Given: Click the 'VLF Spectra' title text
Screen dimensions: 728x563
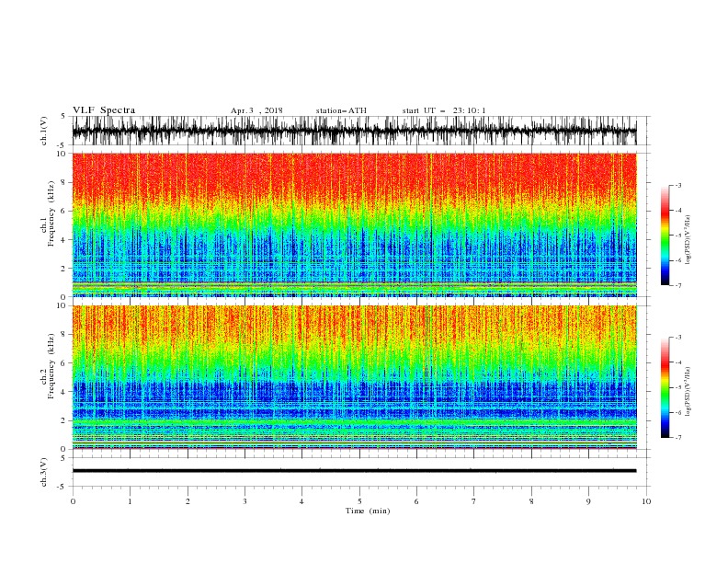Looking at the screenshot, I should [x=104, y=110].
